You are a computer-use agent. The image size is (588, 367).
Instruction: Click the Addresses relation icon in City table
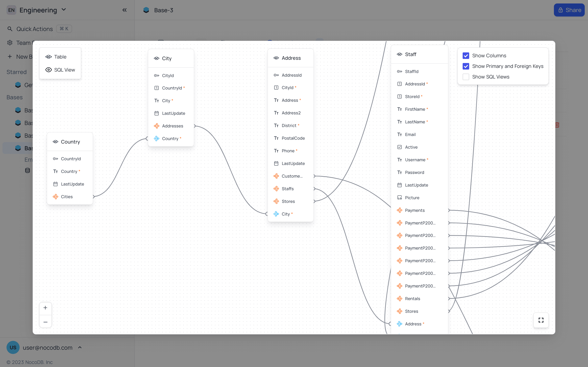156,126
